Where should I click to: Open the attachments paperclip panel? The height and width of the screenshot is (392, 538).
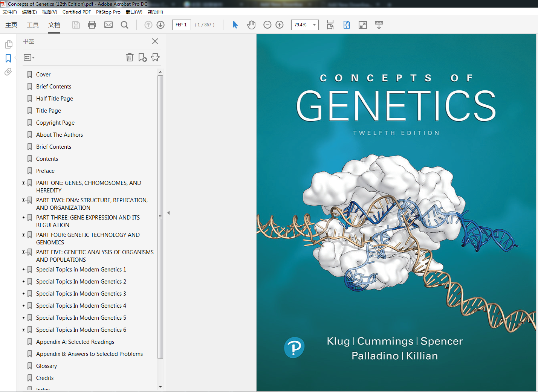tap(8, 72)
